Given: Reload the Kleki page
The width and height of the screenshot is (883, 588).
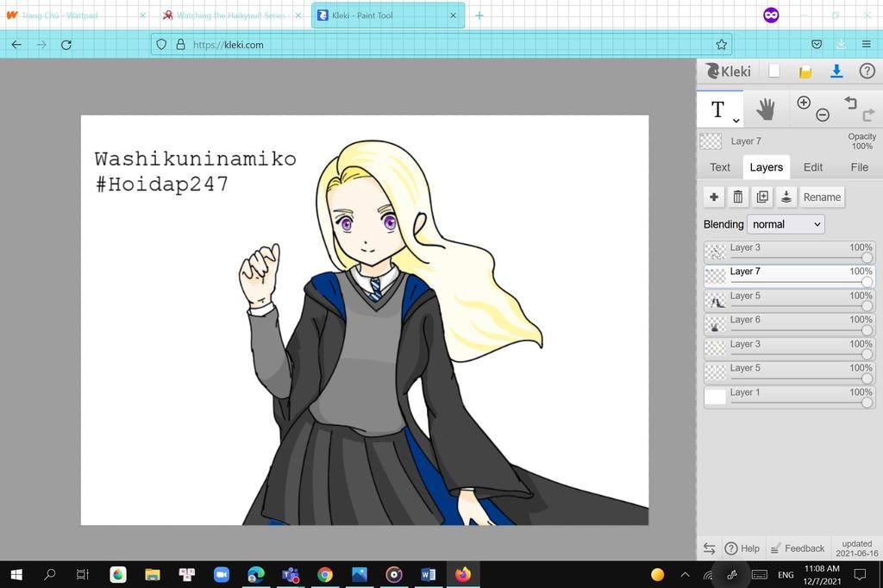Looking at the screenshot, I should click(66, 45).
